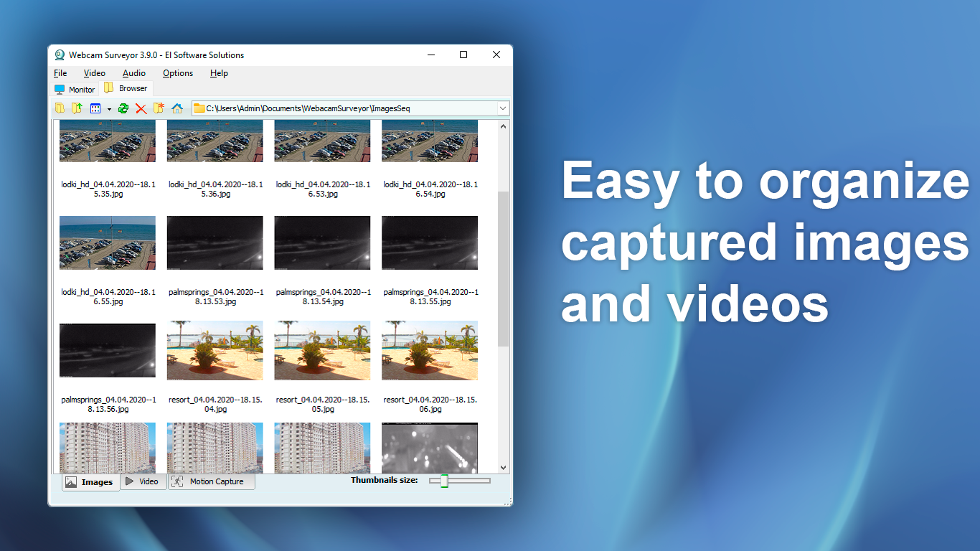Select the folder browse icon on toolbar
980x551 pixels.
60,108
